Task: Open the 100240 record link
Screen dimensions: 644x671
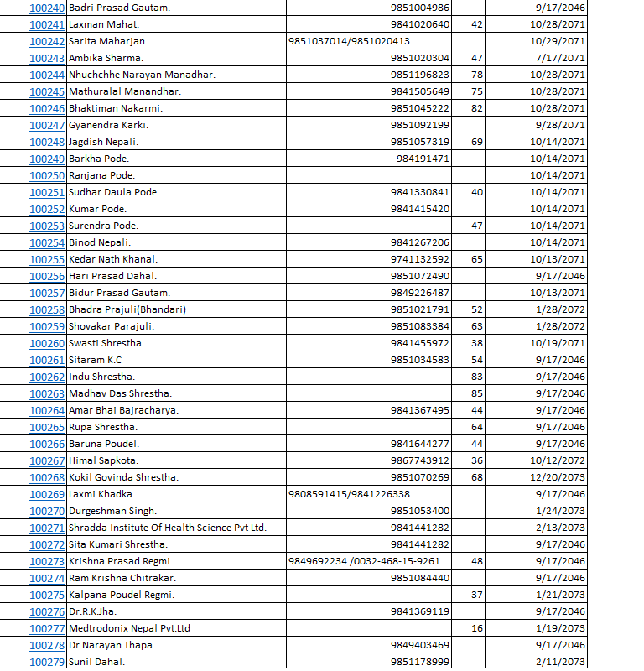Action: [47, 8]
